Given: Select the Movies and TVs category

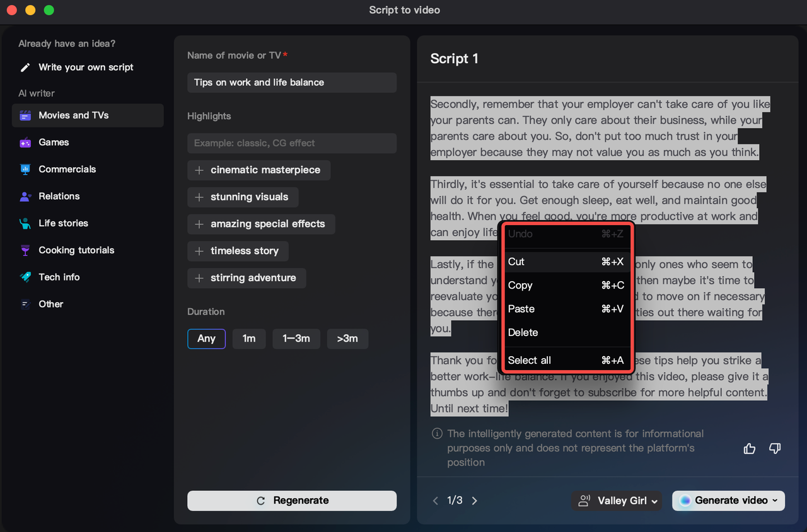Looking at the screenshot, I should 88,115.
